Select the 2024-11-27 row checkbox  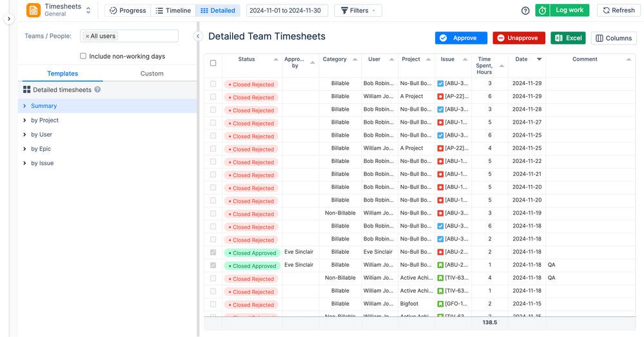(x=213, y=122)
